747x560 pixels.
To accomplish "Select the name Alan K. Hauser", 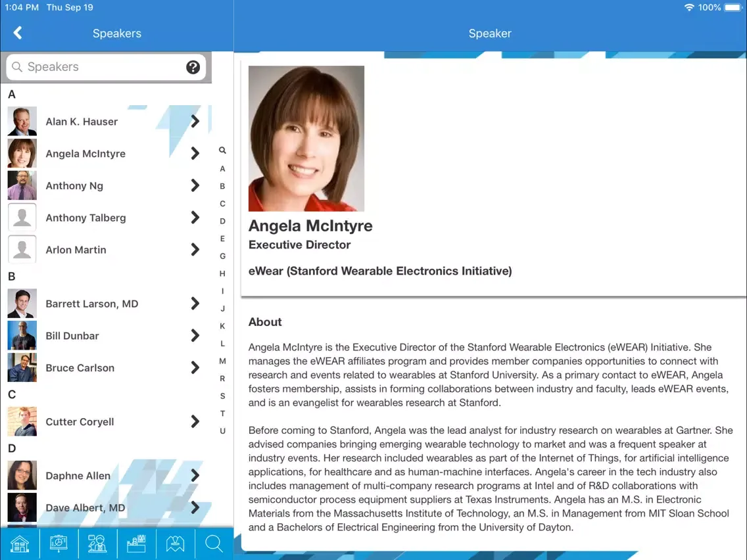I will 82,122.
